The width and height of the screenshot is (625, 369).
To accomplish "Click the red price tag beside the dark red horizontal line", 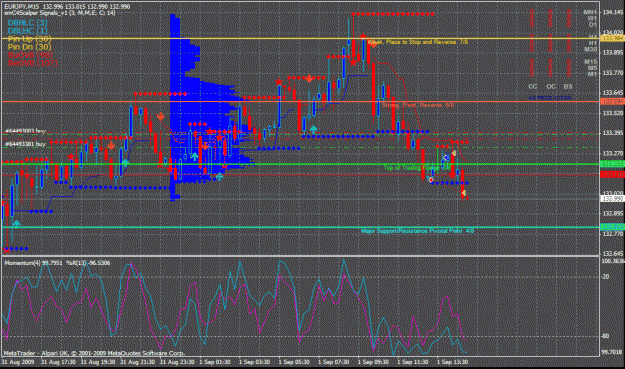I will coord(612,175).
